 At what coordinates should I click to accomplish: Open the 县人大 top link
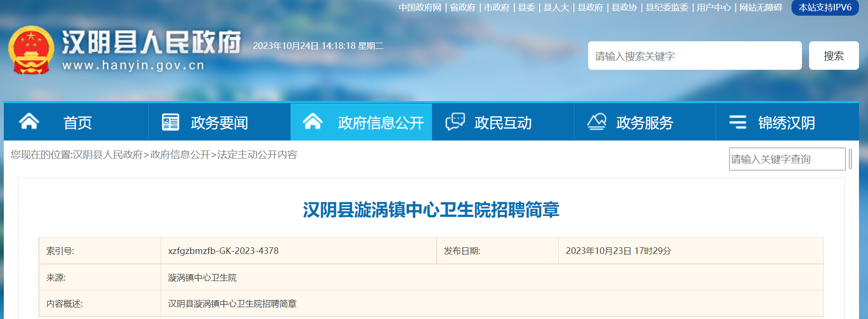pos(556,8)
